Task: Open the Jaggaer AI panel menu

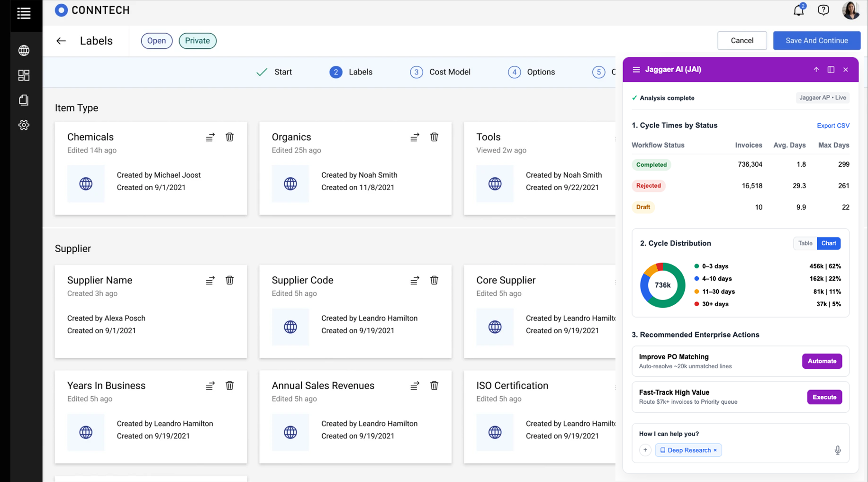Action: pyautogui.click(x=636, y=70)
